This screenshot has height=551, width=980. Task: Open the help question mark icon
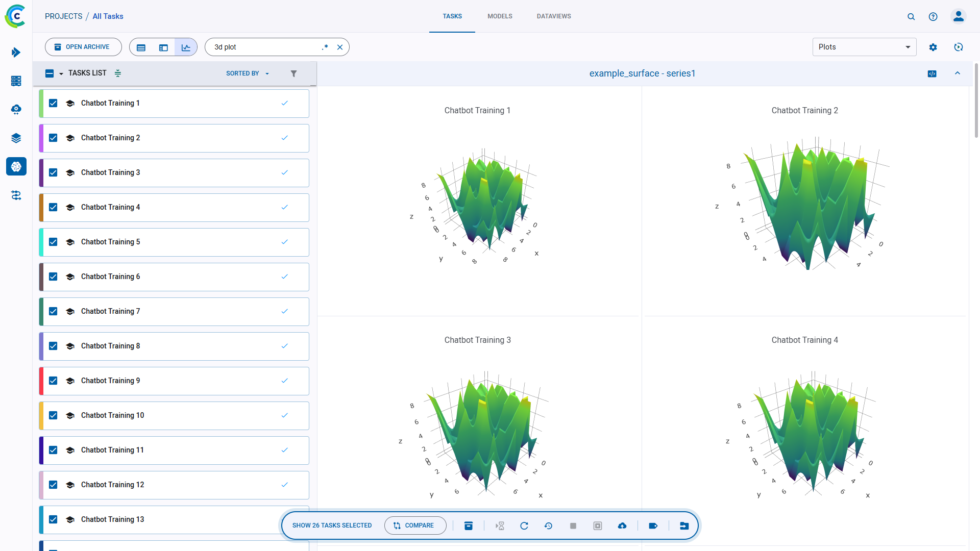click(933, 16)
